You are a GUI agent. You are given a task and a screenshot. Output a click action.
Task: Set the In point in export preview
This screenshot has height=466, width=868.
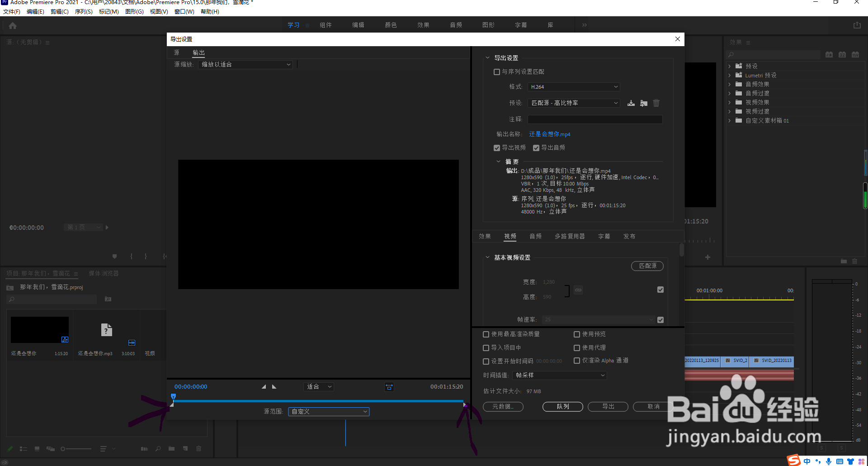264,387
